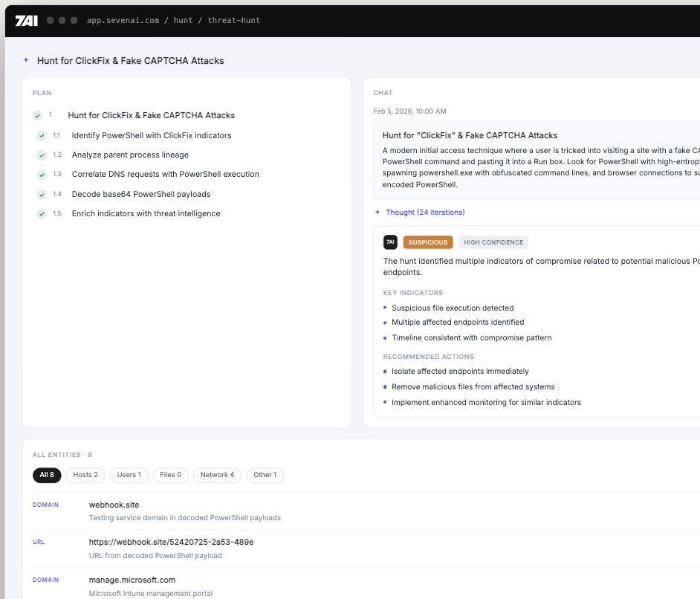Select the Files 0 filter
Viewport: 700px width, 599px height.
[x=170, y=475]
